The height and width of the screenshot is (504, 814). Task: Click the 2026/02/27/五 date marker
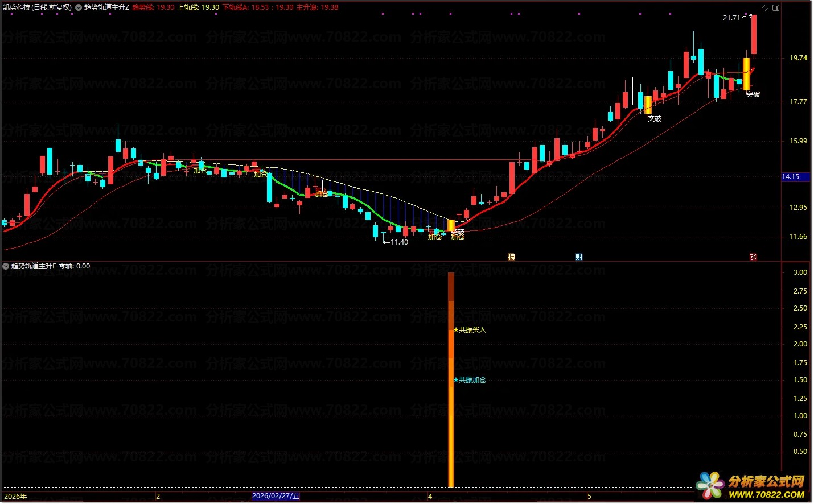(276, 496)
